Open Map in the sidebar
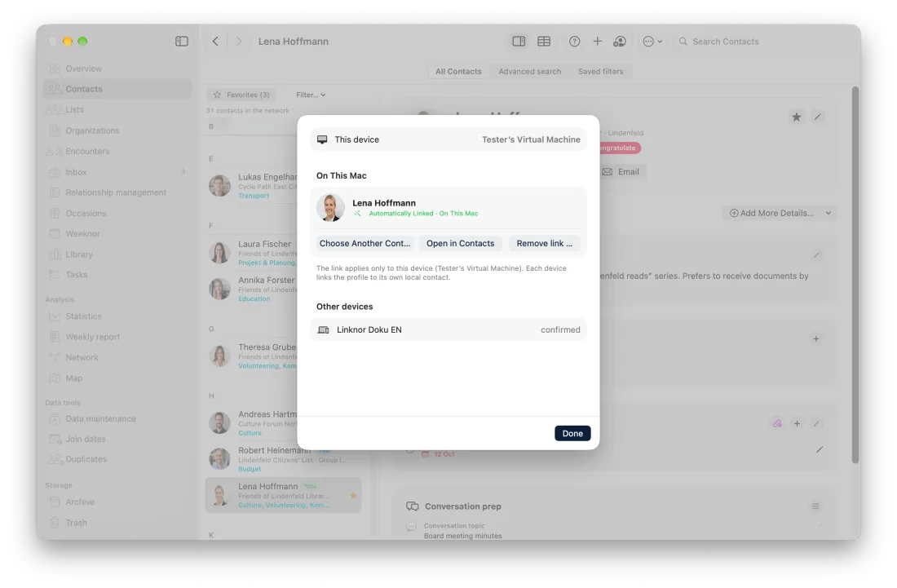This screenshot has height=588, width=897. (x=117, y=378)
